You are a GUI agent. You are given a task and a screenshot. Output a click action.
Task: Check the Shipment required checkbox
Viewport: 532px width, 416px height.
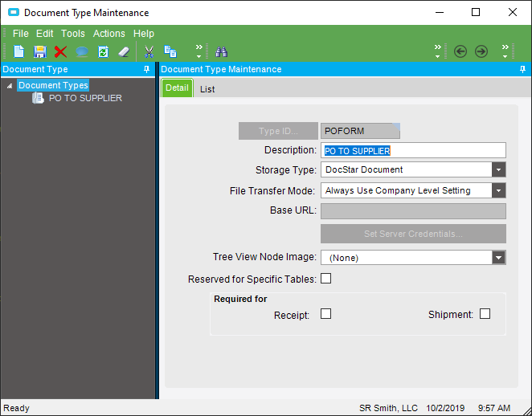(485, 314)
